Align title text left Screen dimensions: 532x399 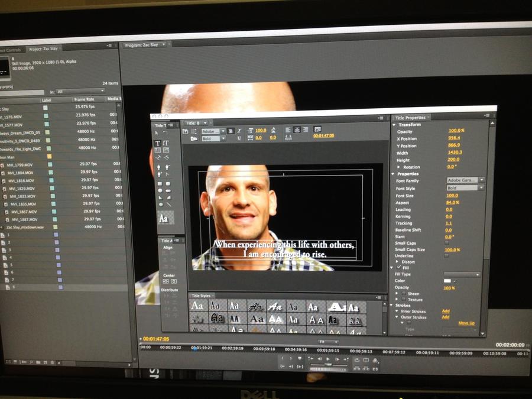point(288,129)
